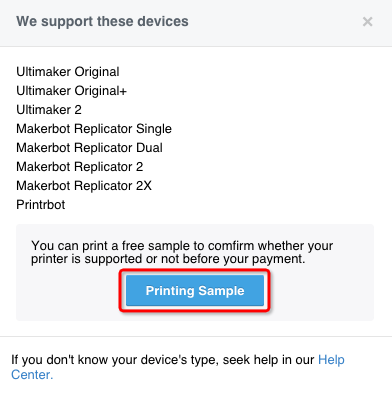Select Ultimaker Original in device list

(68, 72)
